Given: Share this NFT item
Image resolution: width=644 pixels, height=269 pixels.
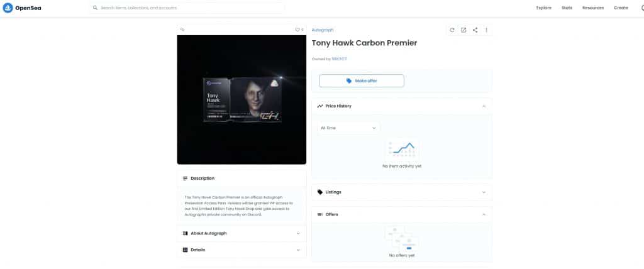Looking at the screenshot, I should pyautogui.click(x=475, y=30).
